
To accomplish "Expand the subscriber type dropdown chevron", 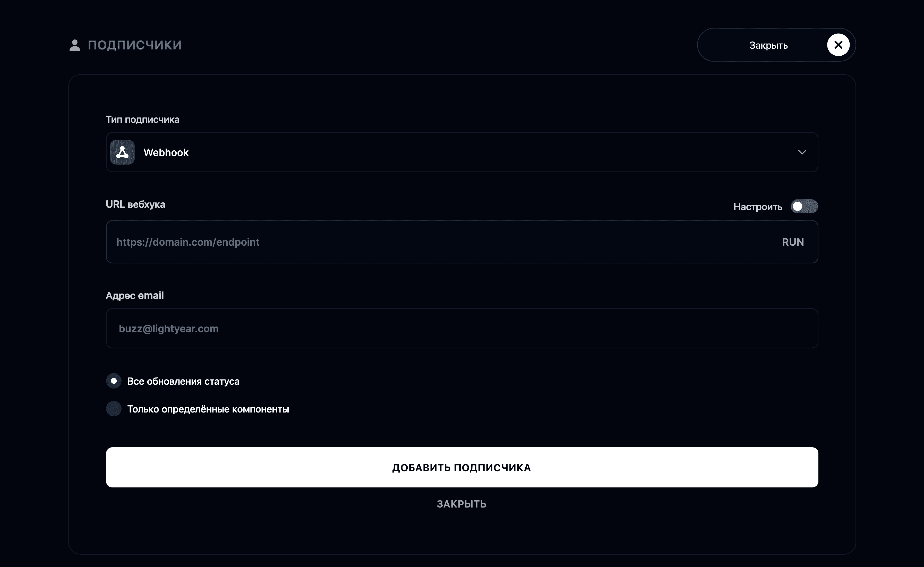I will coord(802,152).
